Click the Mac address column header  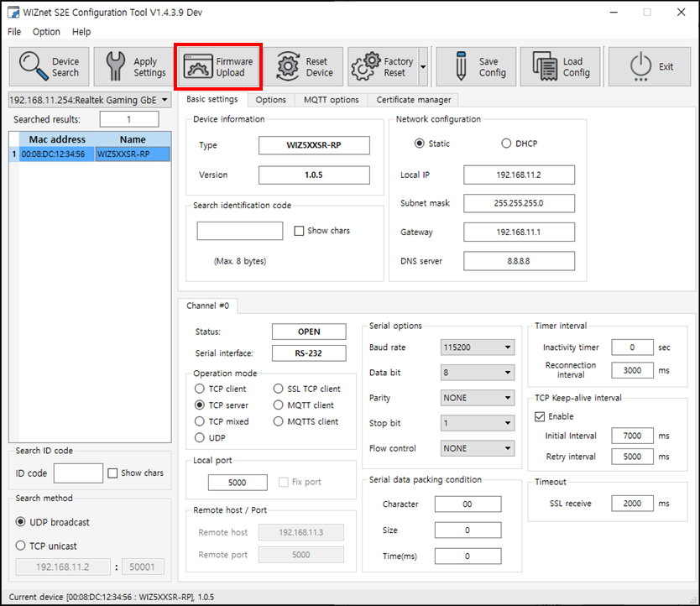pos(57,139)
